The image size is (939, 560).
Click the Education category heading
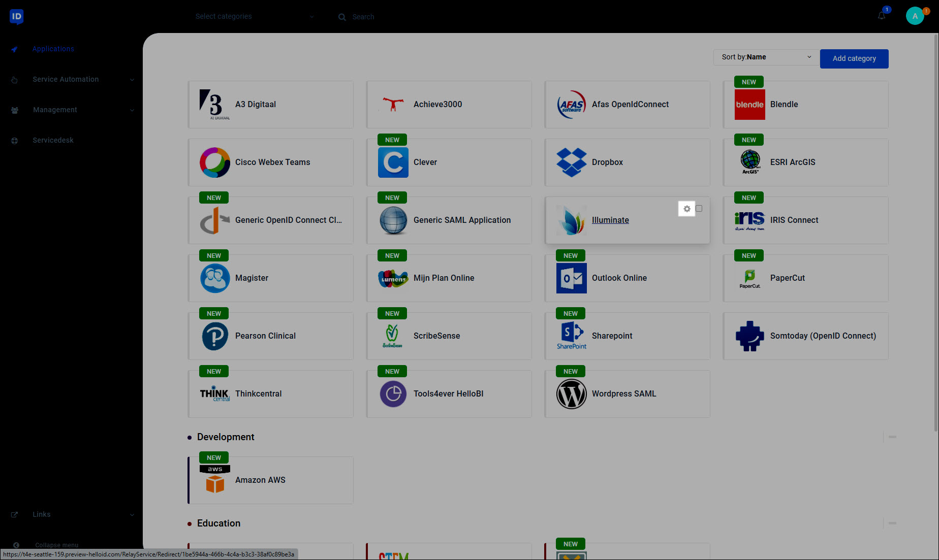[218, 523]
